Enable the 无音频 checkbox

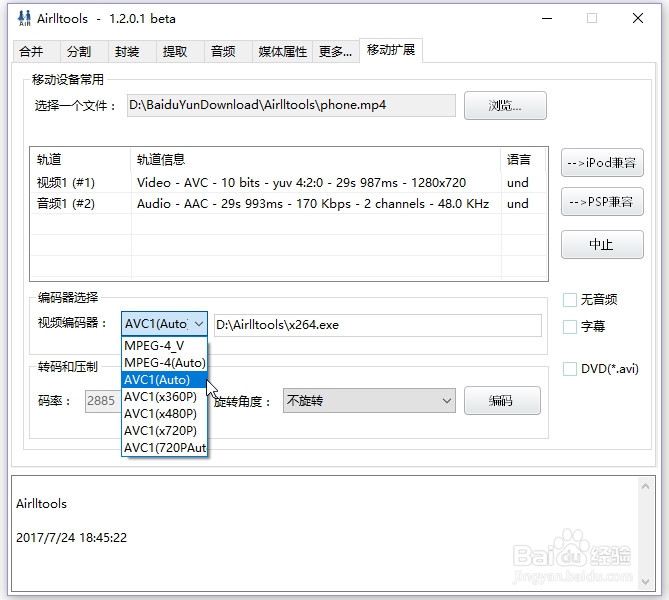pos(570,300)
